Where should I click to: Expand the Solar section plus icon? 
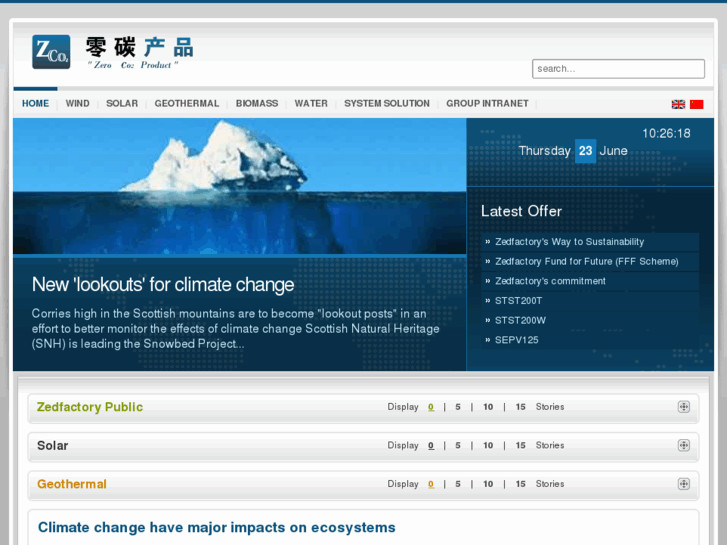click(684, 445)
